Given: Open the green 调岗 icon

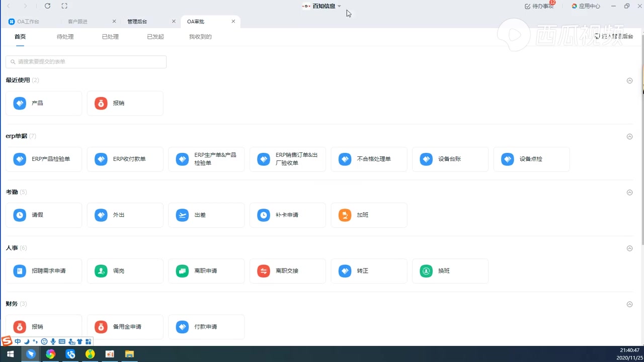Looking at the screenshot, I should pyautogui.click(x=101, y=270).
